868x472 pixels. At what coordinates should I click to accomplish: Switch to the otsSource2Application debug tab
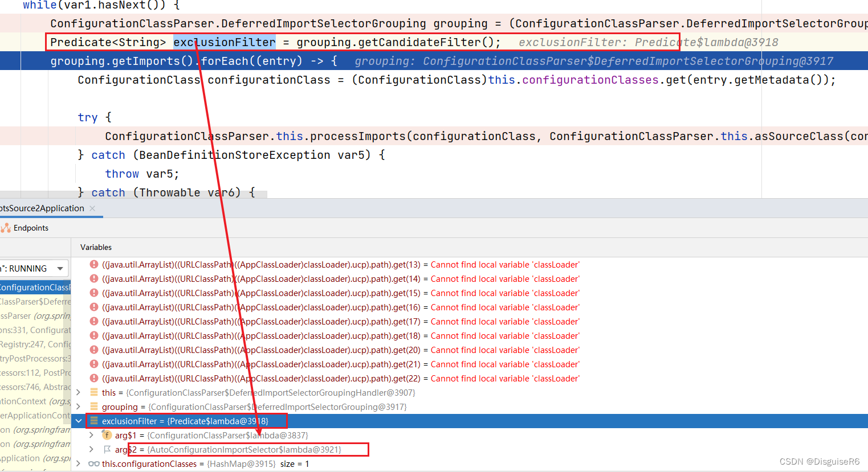coord(42,208)
